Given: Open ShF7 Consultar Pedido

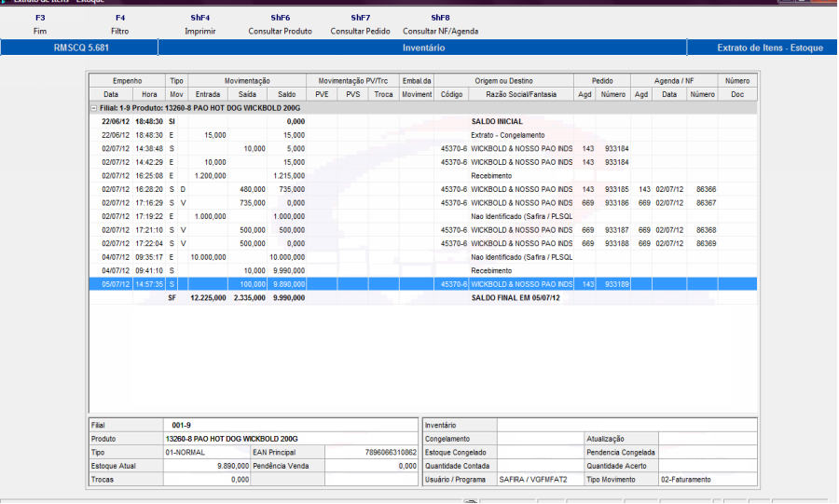Looking at the screenshot, I should point(360,24).
